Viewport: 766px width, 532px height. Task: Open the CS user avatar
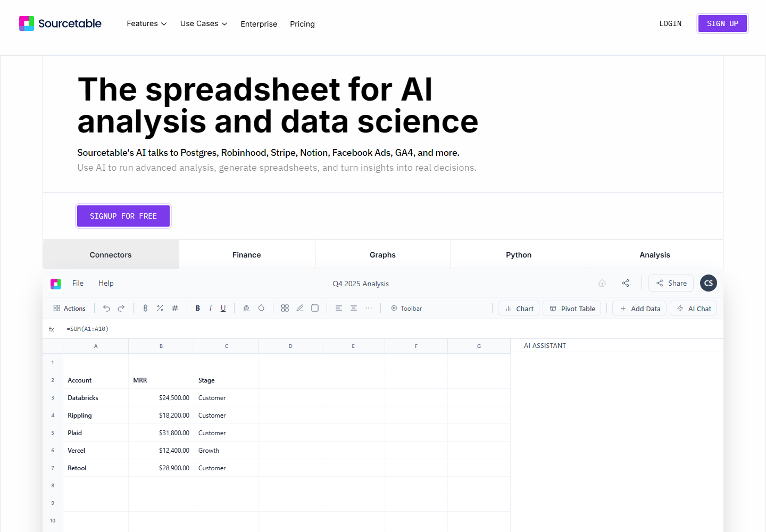[709, 283]
